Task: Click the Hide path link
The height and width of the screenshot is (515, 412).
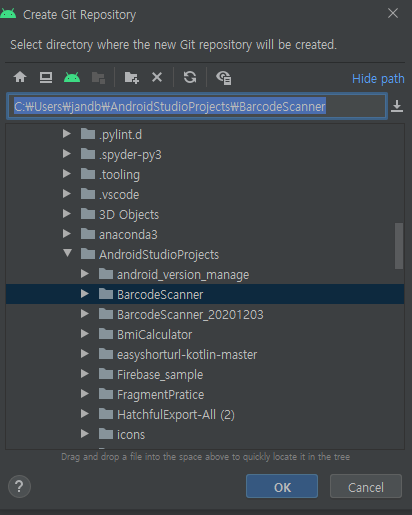Action: [378, 79]
